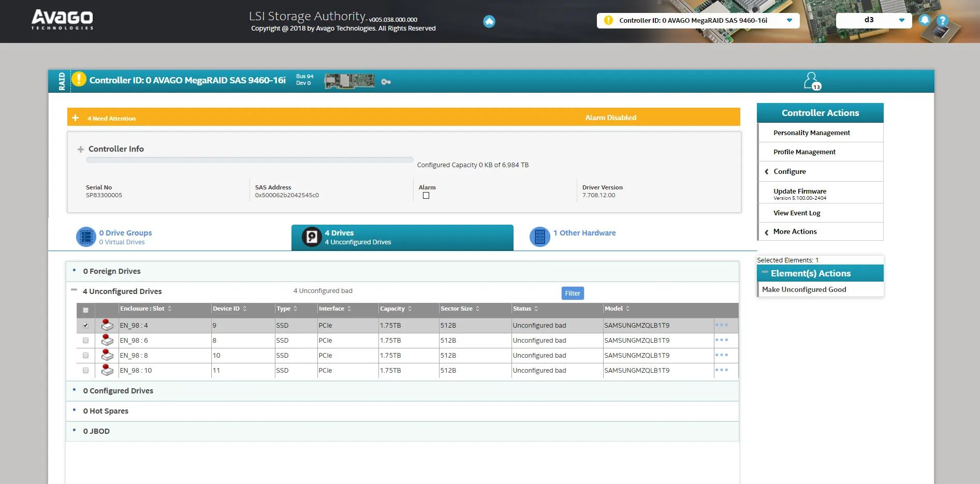Screen dimensions: 980x484
Task: Uncheck the EN_98 : 4 drive checkbox
Action: click(86, 326)
